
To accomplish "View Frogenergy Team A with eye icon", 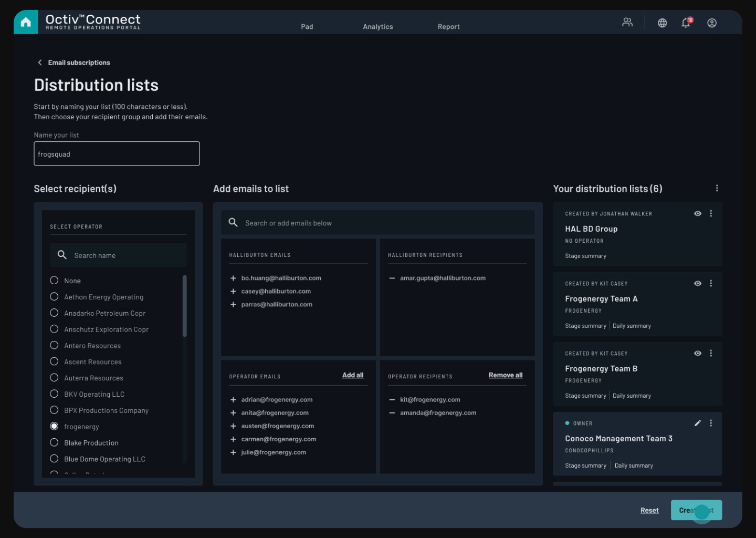I will click(x=698, y=283).
